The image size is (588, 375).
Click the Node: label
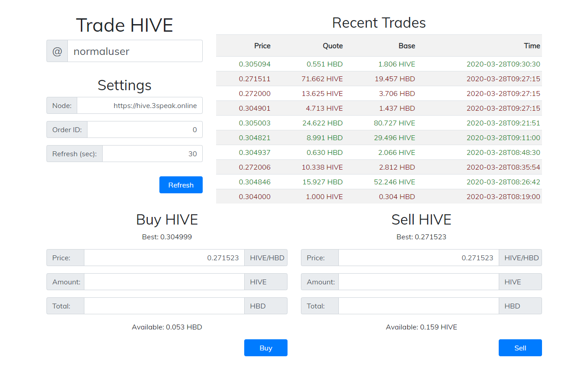(62, 105)
